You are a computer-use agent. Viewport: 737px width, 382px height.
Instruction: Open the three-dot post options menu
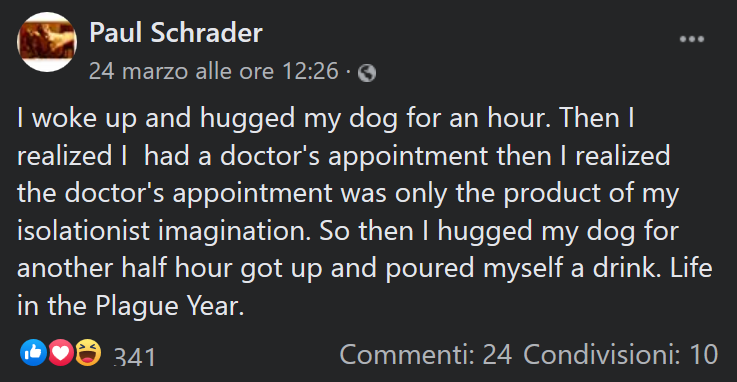coord(692,39)
